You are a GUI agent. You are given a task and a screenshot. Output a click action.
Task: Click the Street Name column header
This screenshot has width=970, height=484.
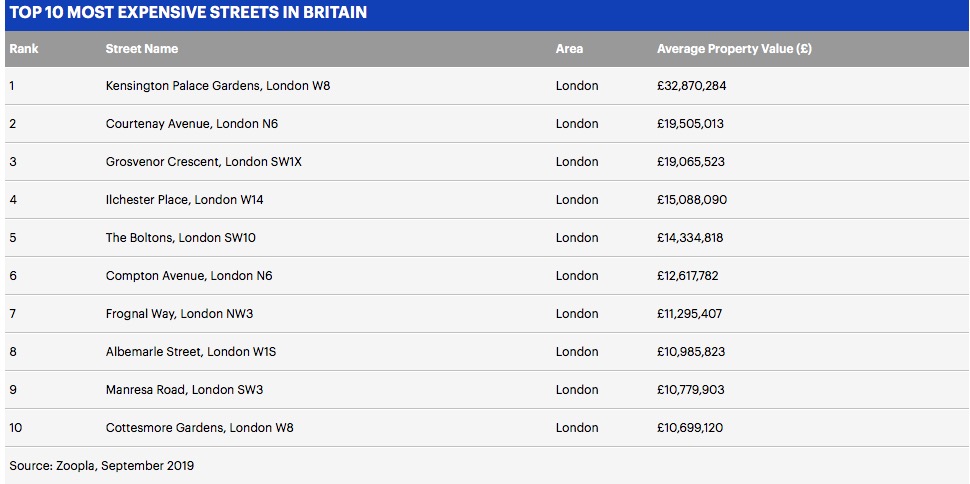pos(142,48)
